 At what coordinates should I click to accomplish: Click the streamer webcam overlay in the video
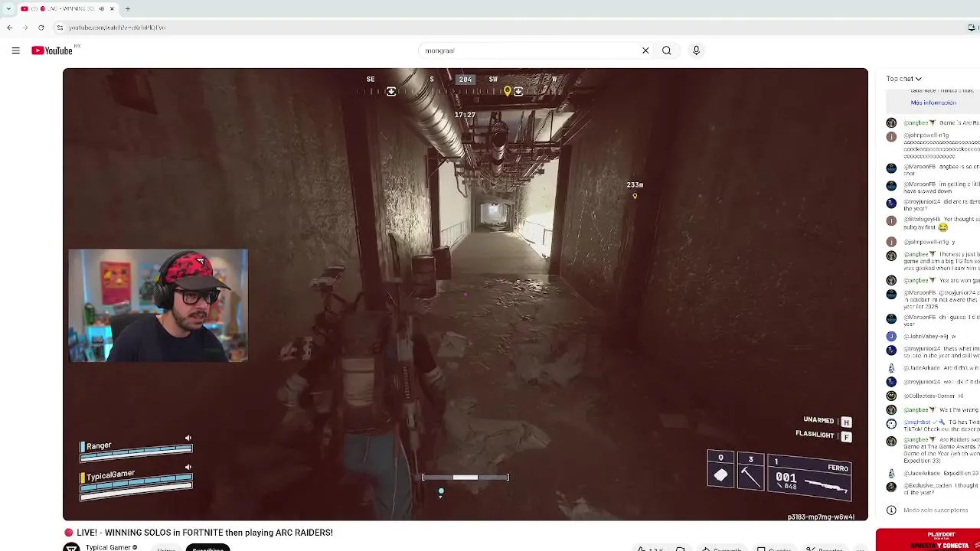pos(158,305)
